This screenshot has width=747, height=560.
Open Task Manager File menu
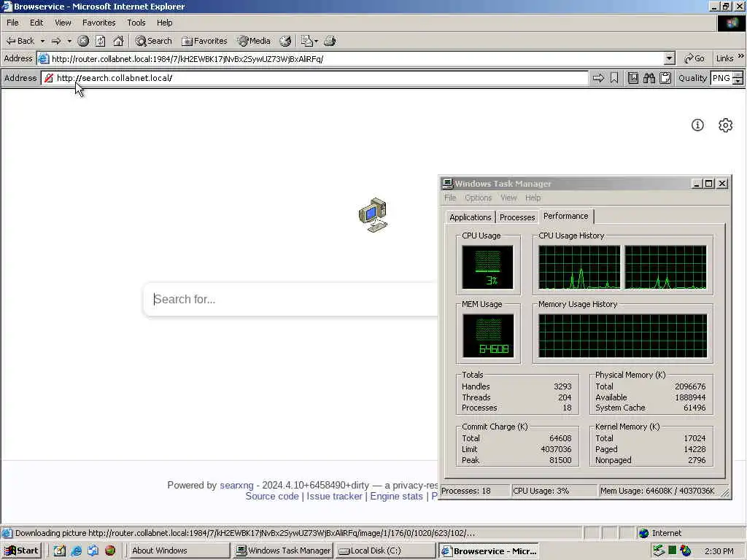point(450,198)
